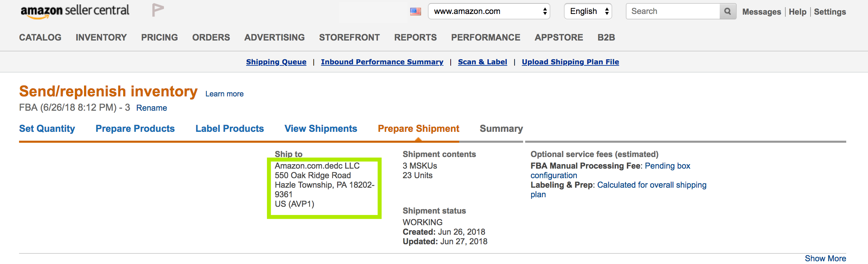Viewport: 868px width, 264px height.
Task: Click the Learn more link
Action: pos(224,94)
